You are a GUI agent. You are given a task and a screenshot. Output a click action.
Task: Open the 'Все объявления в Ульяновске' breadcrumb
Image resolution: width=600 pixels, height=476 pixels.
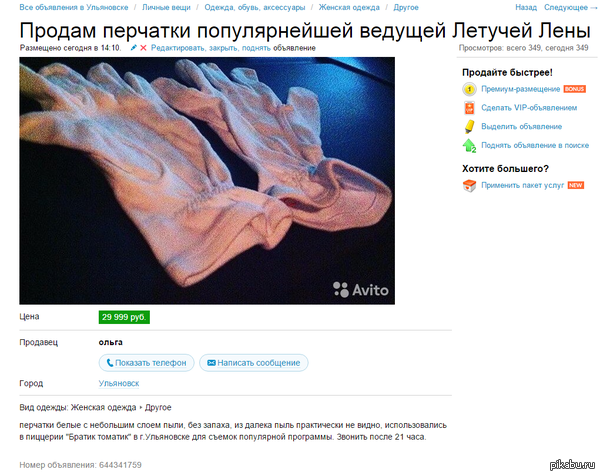coord(74,7)
